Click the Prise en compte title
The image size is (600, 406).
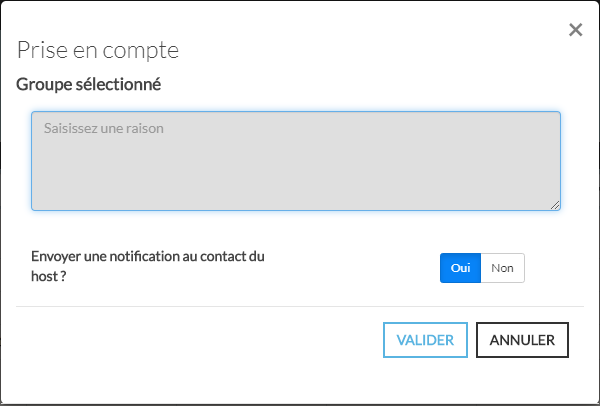(98, 50)
